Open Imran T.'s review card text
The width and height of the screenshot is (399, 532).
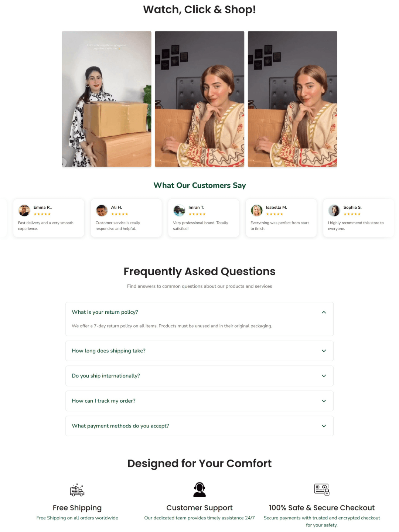coord(201,226)
